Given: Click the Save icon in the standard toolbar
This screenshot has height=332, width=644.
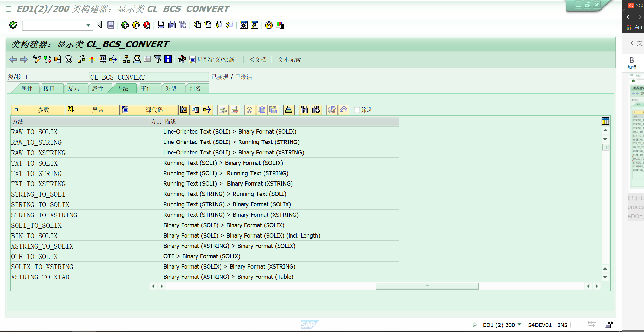Looking at the screenshot, I should pos(110,25).
